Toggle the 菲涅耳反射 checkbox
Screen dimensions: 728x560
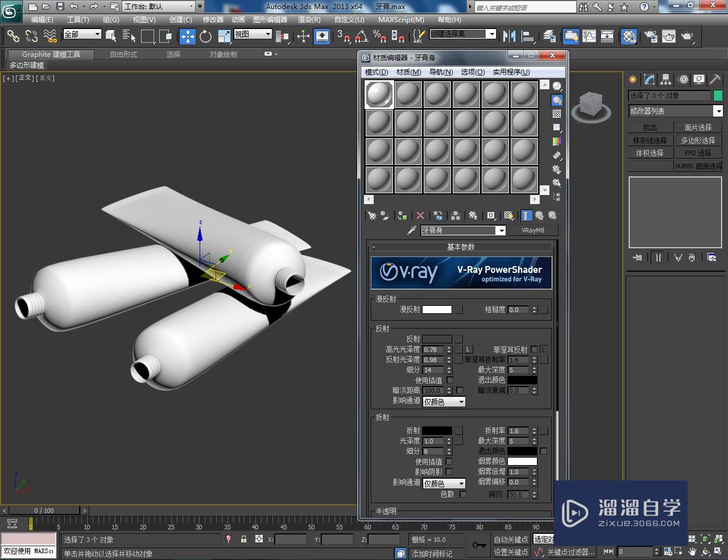tap(534, 350)
